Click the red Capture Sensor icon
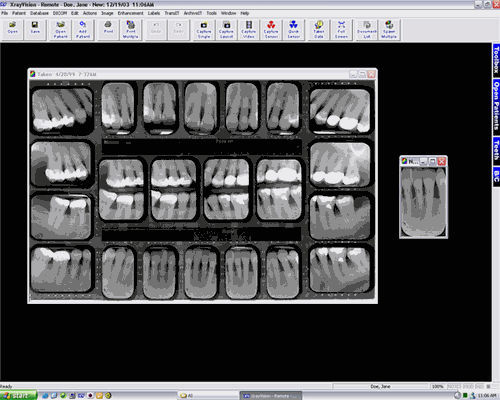 [271, 30]
